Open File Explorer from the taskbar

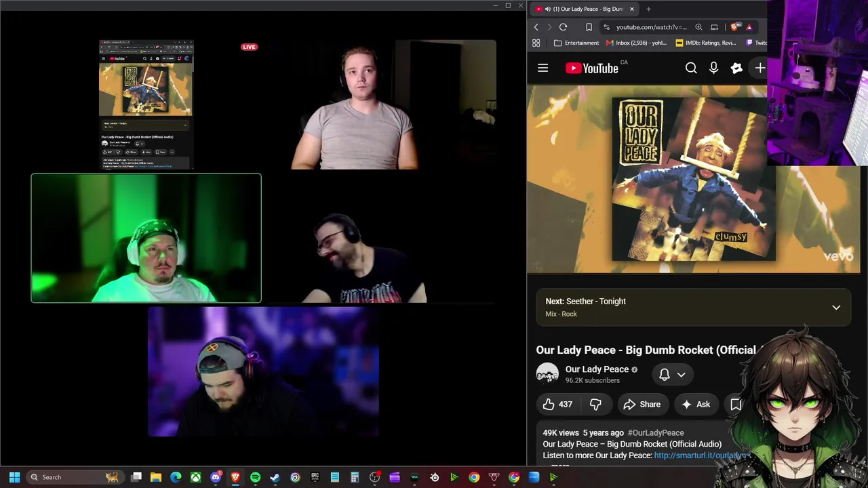click(156, 477)
